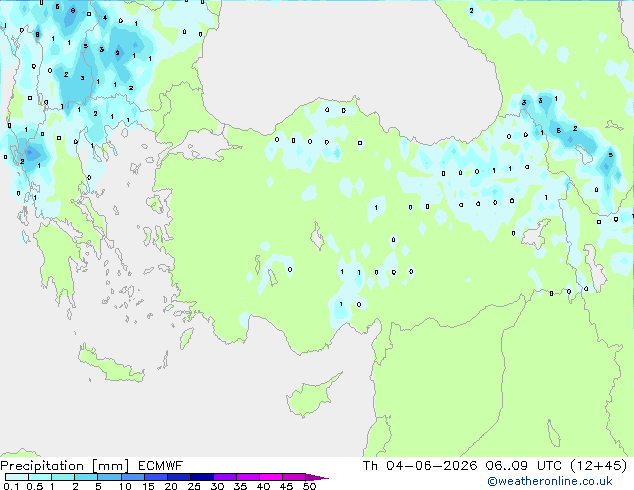
Task: Click the 40–45 mm bright pink swatch
Action: [271, 477]
